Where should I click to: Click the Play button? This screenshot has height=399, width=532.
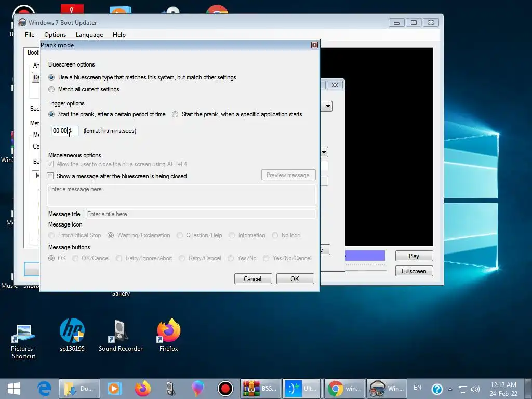point(414,256)
